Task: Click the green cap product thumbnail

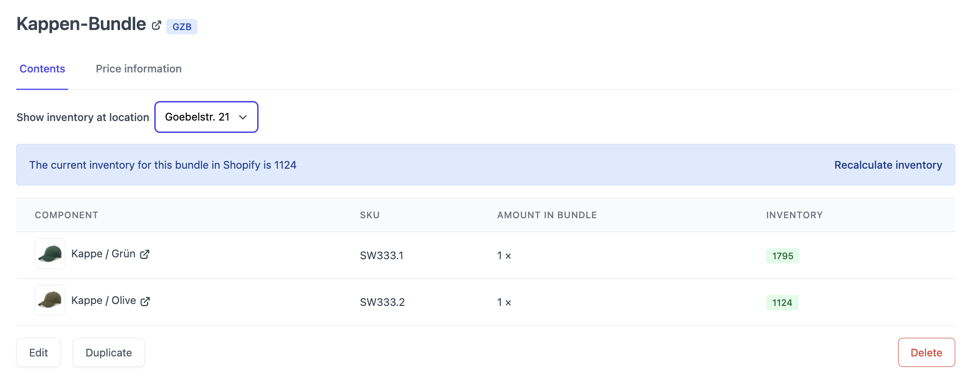Action: click(50, 253)
